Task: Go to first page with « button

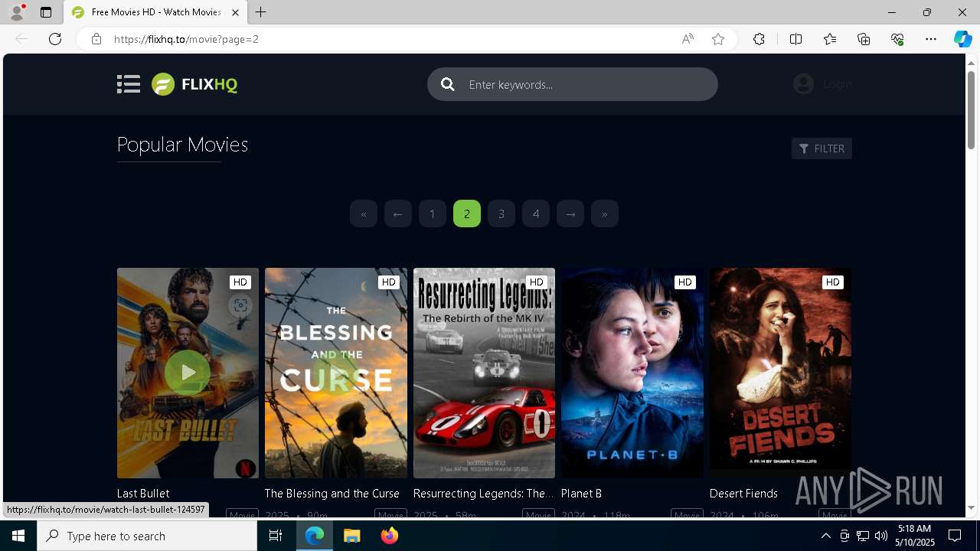Action: click(364, 214)
